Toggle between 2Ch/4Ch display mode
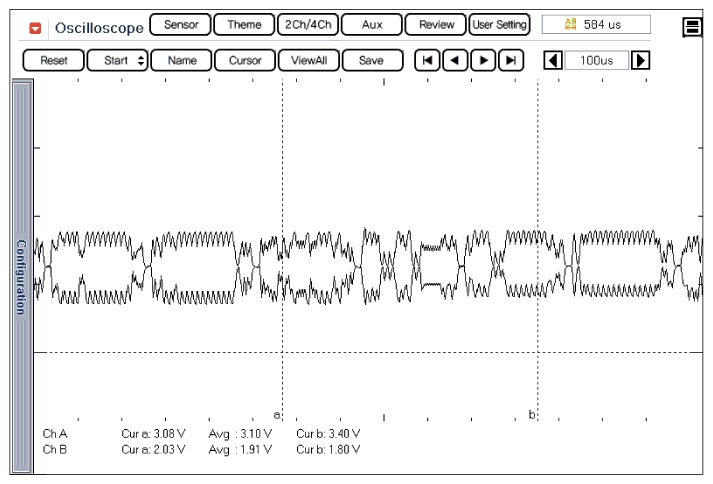The width and height of the screenshot is (713, 484). (x=310, y=25)
